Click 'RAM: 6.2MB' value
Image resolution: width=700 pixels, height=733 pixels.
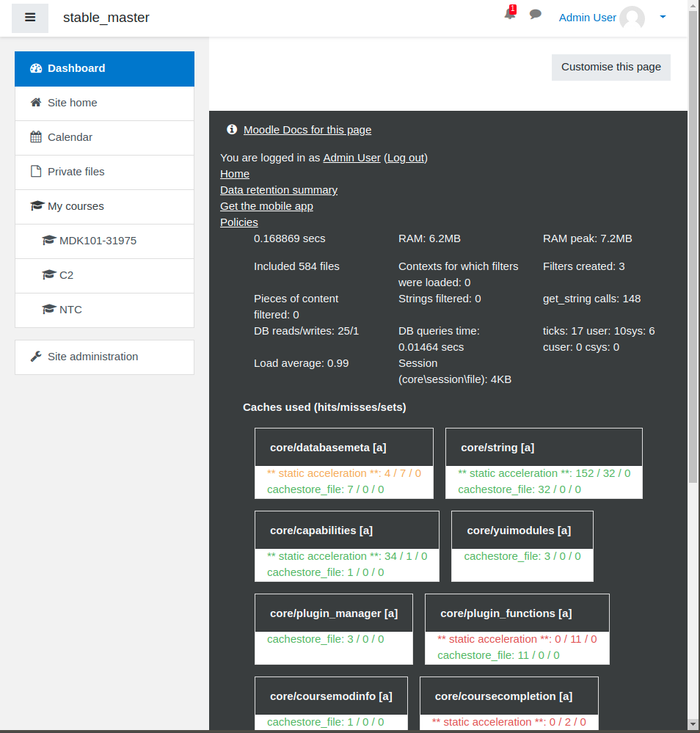[x=429, y=238]
